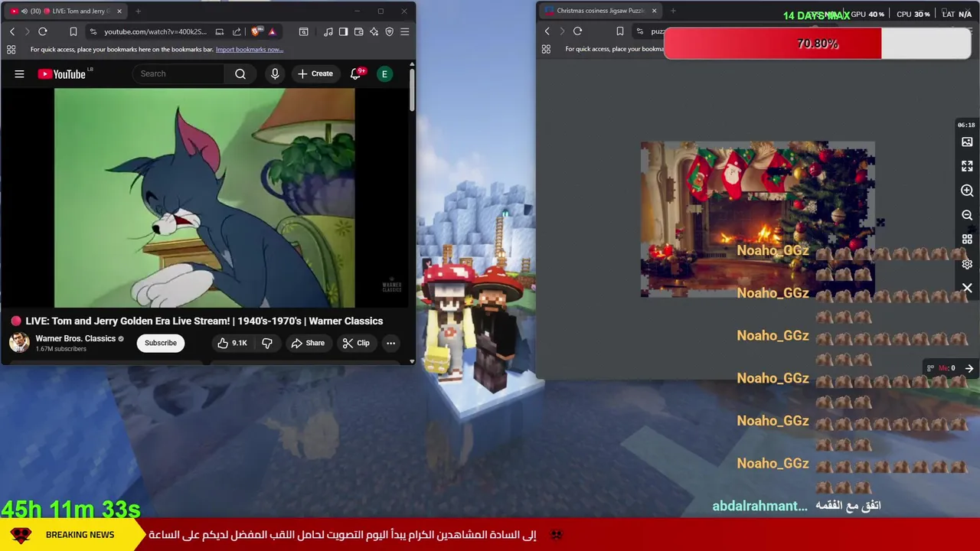The image size is (980, 551).
Task: Reload the YouTube page
Action: coord(43,31)
